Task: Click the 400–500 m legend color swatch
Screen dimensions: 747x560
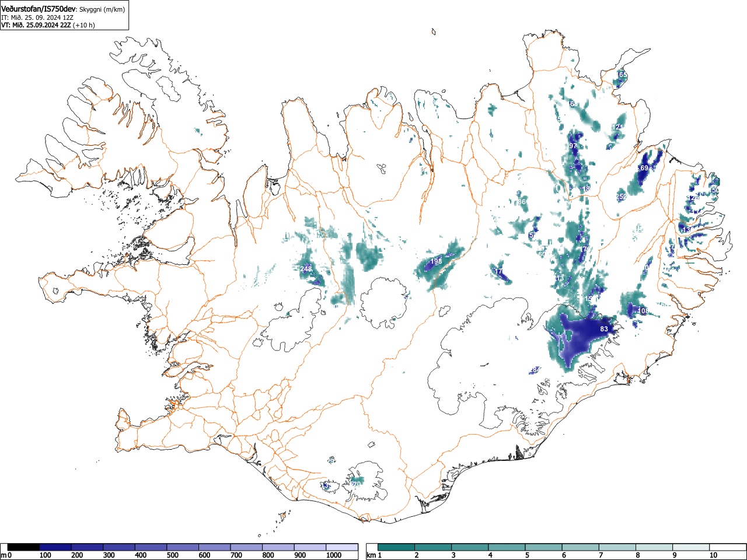Action: point(151,547)
